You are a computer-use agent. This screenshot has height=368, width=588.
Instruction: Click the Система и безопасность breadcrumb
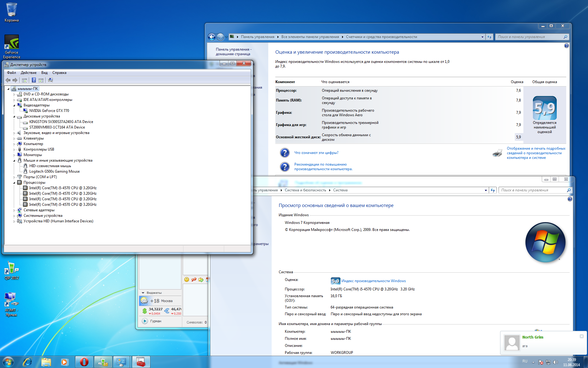[x=305, y=190]
